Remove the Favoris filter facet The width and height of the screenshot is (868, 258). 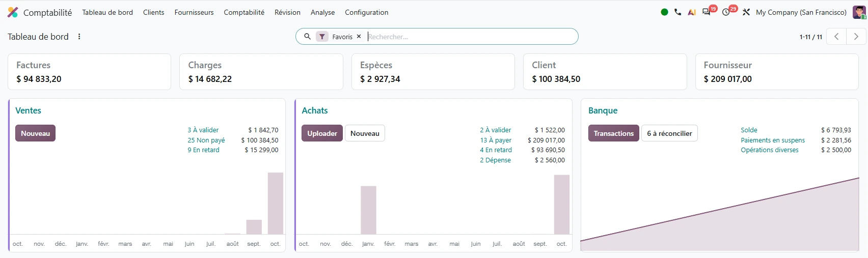[x=359, y=37]
